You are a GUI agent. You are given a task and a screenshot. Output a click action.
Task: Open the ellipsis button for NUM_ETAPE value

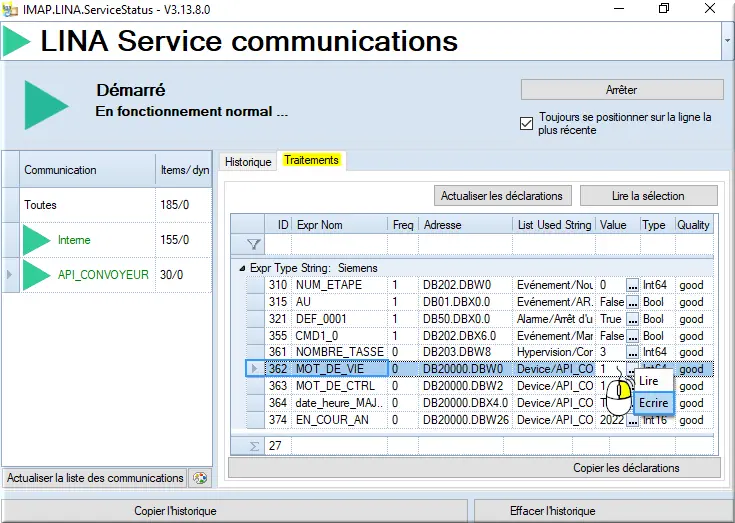point(632,285)
